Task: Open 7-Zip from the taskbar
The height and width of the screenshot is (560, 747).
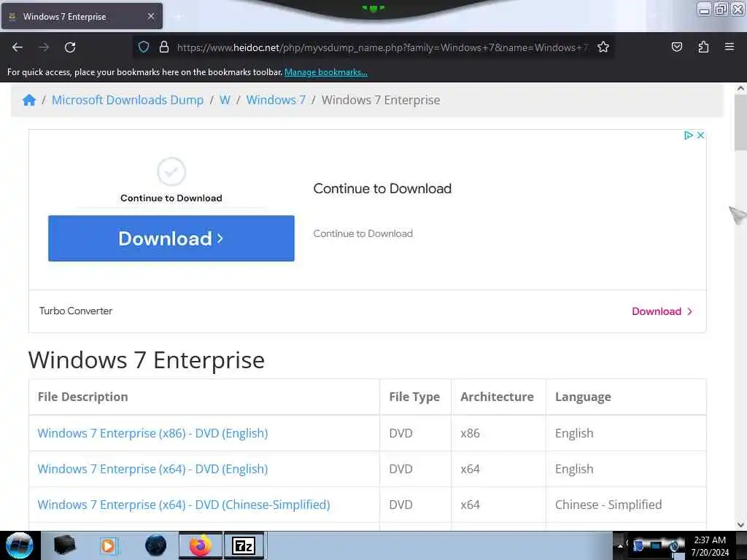Action: [244, 545]
